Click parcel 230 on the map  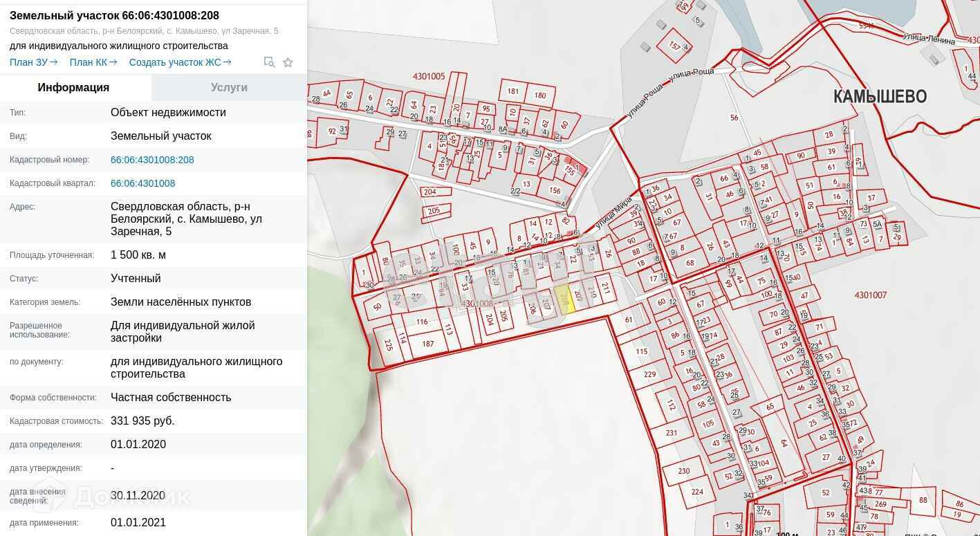683,471
